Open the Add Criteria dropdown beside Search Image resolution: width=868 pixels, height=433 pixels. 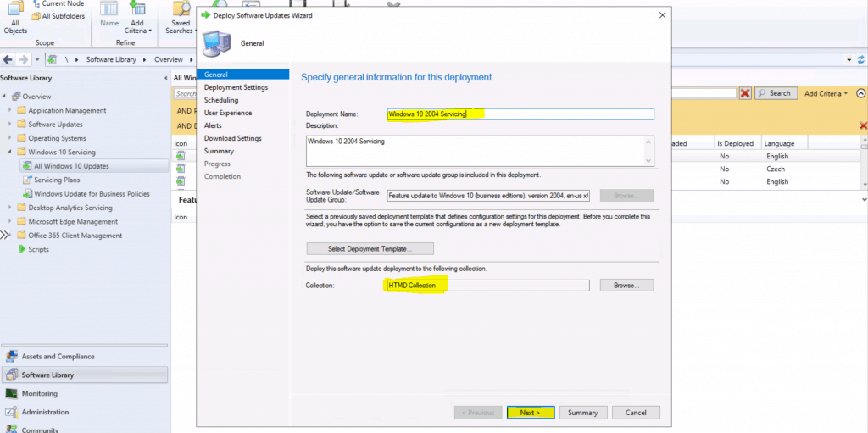826,93
